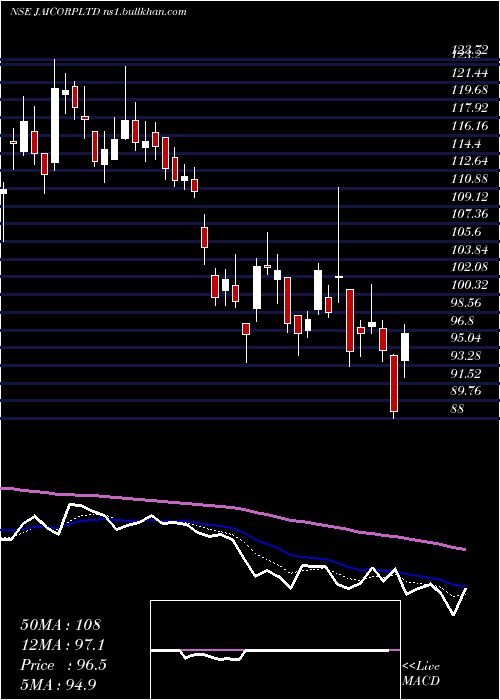The image size is (500, 700).
Task: Click the large red candle reaching down to 88
Action: click(394, 383)
